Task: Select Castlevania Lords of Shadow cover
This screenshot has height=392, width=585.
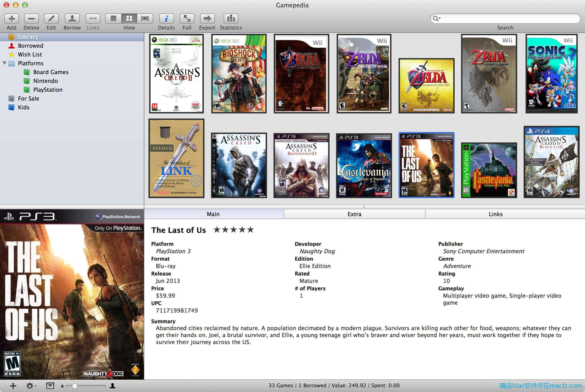Action: [364, 165]
